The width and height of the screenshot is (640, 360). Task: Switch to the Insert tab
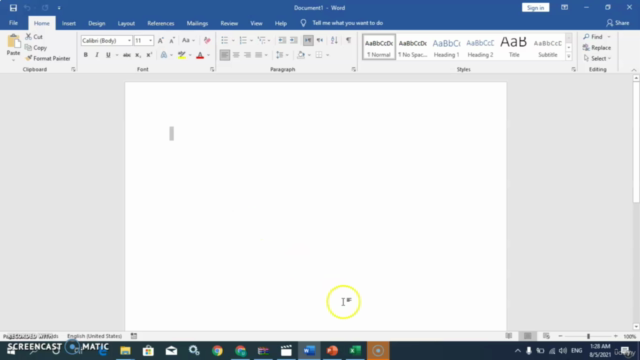point(69,23)
